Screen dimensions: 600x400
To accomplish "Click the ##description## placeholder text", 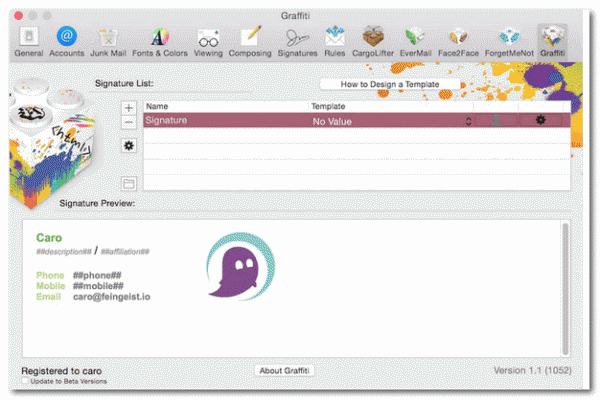I will point(64,251).
